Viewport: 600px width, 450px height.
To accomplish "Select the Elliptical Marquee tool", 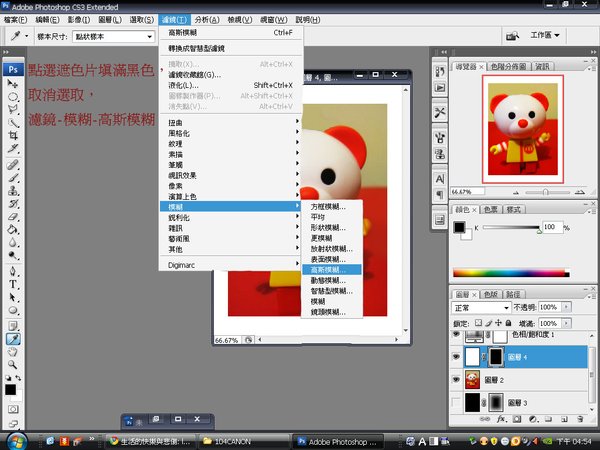I will click(13, 96).
